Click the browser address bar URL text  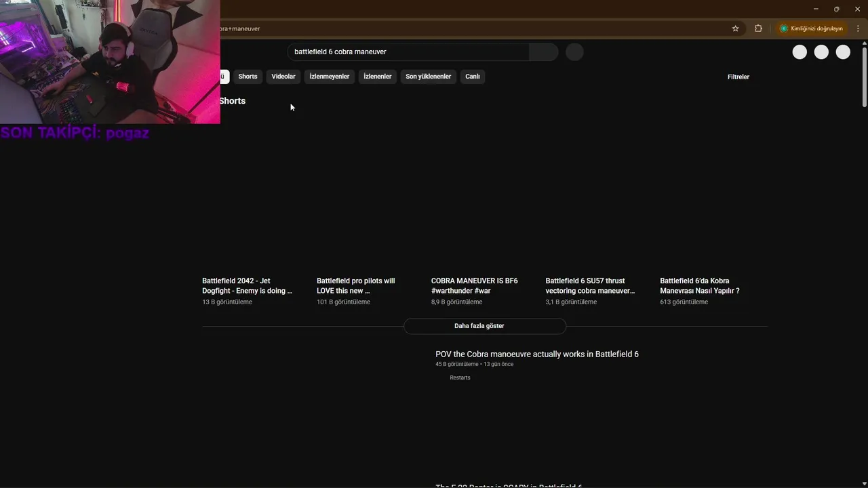(241, 28)
